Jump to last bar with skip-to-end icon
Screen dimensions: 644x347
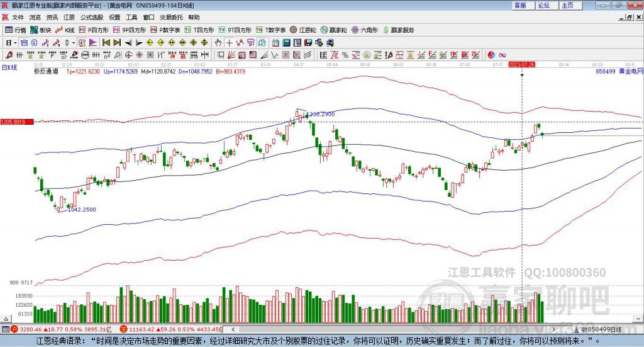pyautogui.click(x=117, y=43)
